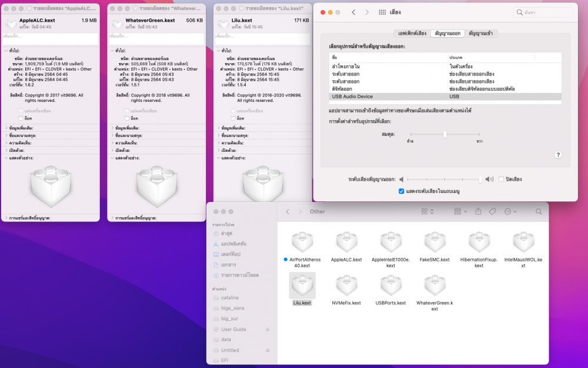Select WhateverGreen.kext icon in Finder

(435, 286)
